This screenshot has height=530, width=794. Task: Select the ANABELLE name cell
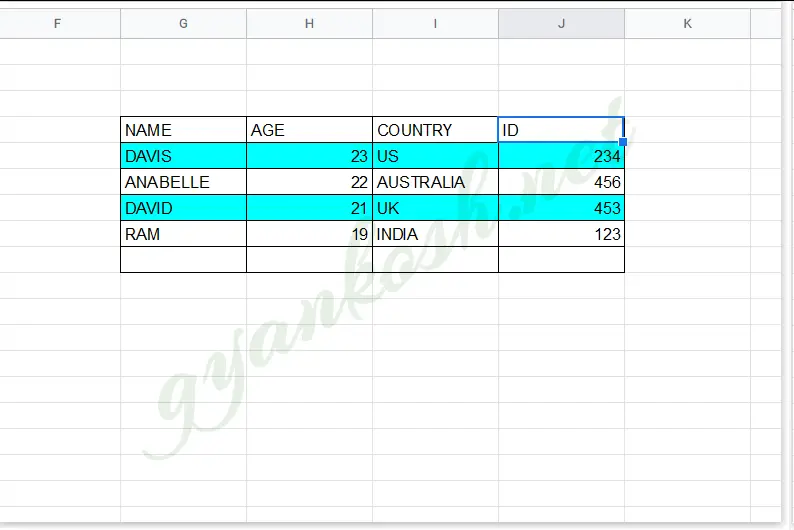point(183,182)
